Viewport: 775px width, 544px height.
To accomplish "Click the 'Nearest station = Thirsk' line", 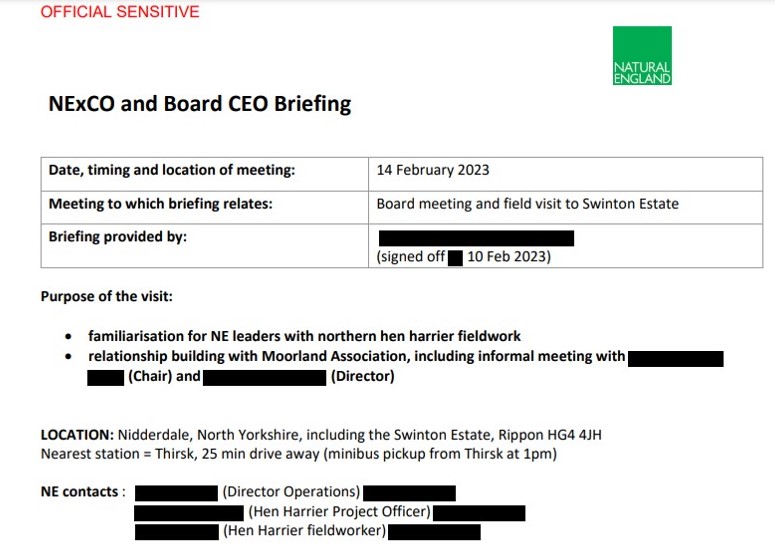I will [x=299, y=454].
